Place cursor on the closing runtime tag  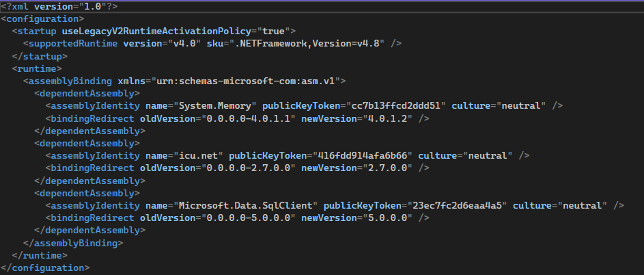[40, 255]
